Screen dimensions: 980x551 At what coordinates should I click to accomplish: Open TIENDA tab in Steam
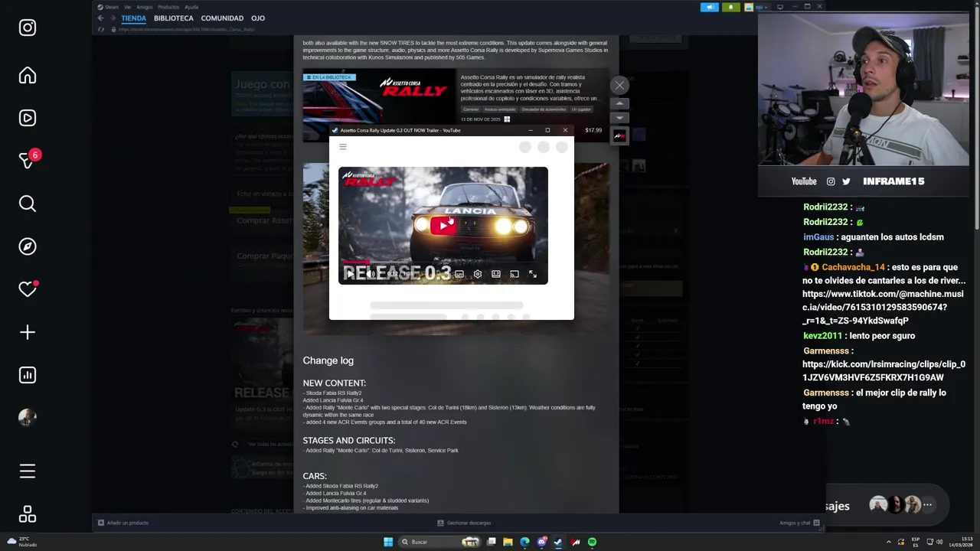[133, 18]
